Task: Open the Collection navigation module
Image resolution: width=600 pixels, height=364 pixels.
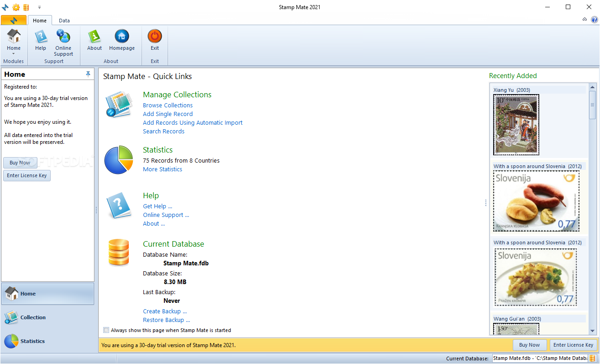Action: pos(48,317)
